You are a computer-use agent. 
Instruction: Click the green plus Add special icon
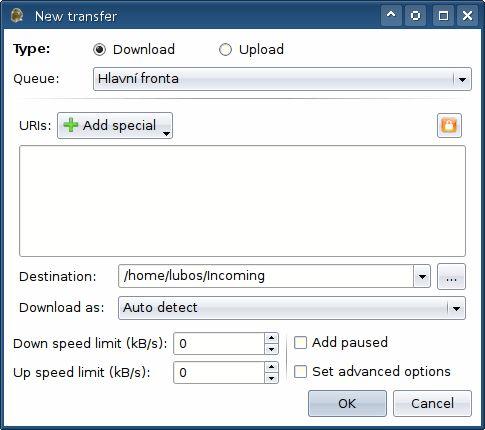[71, 125]
